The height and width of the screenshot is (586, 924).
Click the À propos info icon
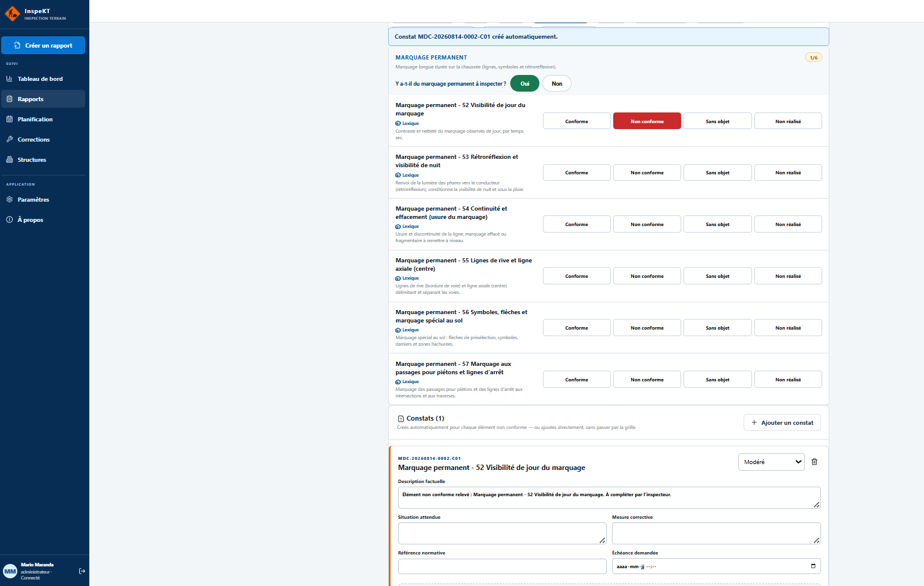tap(10, 220)
